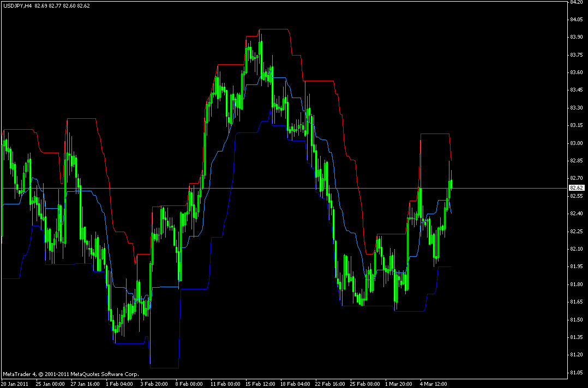Screen dimensions: 588x388
Task: Click the 18 Feb 04:00 time label
Action: 296,384
